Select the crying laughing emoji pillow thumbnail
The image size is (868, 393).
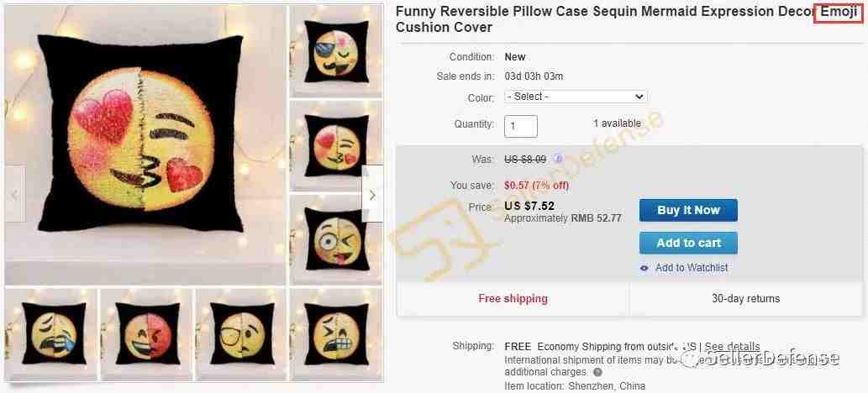point(51,334)
